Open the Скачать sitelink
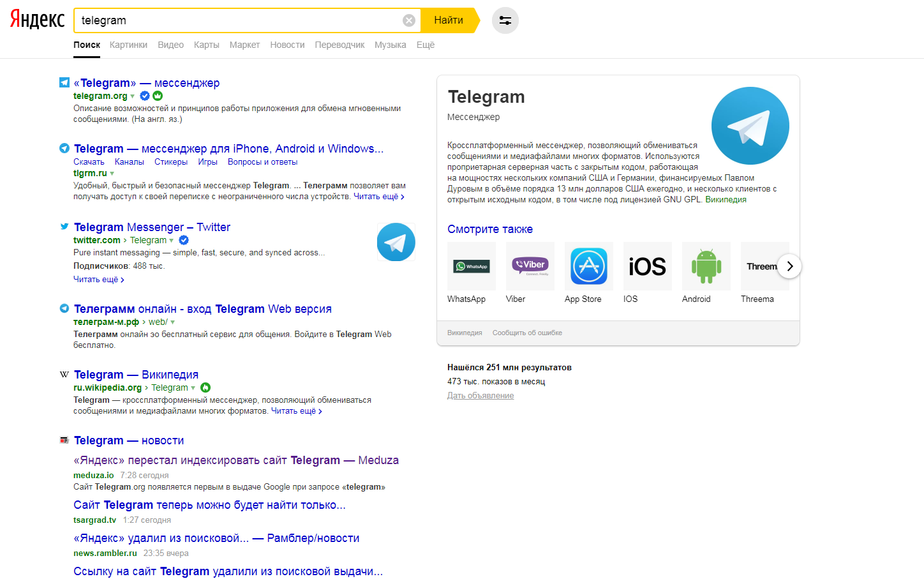 89,162
